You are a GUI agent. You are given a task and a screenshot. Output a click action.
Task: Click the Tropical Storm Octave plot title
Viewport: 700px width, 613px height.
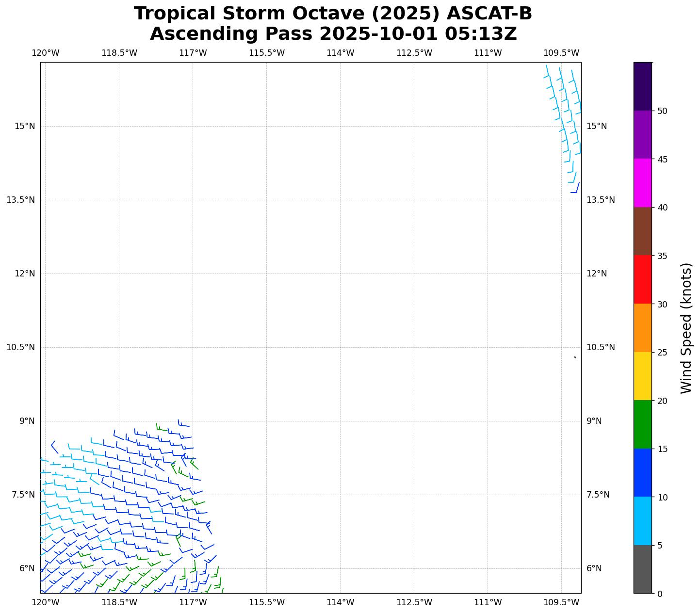point(333,14)
